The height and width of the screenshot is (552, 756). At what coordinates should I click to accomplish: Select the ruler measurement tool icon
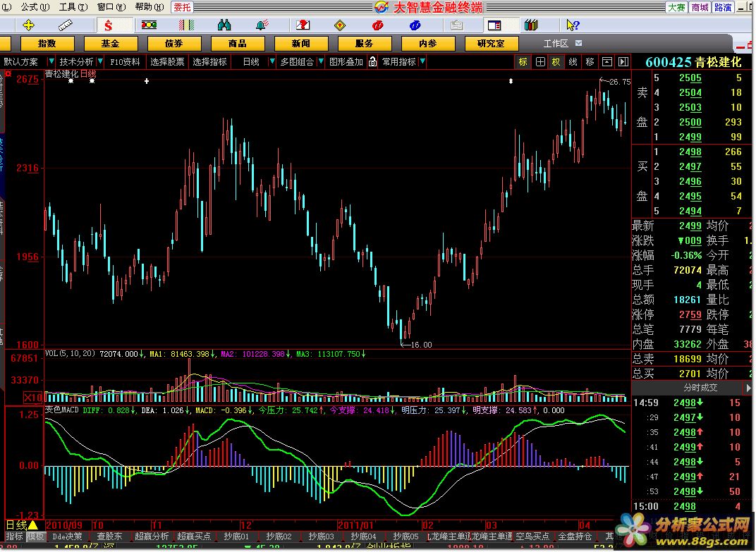[x=65, y=25]
